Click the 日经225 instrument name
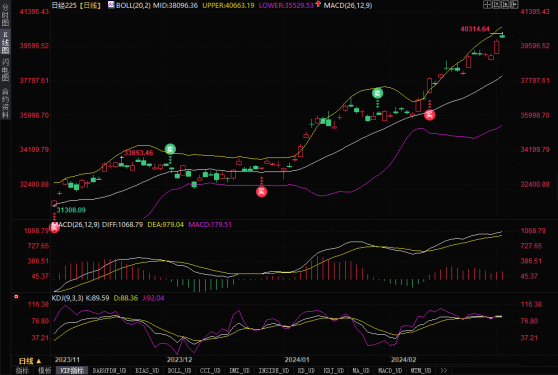Image resolution: width=558 pixels, height=375 pixels. pos(64,5)
